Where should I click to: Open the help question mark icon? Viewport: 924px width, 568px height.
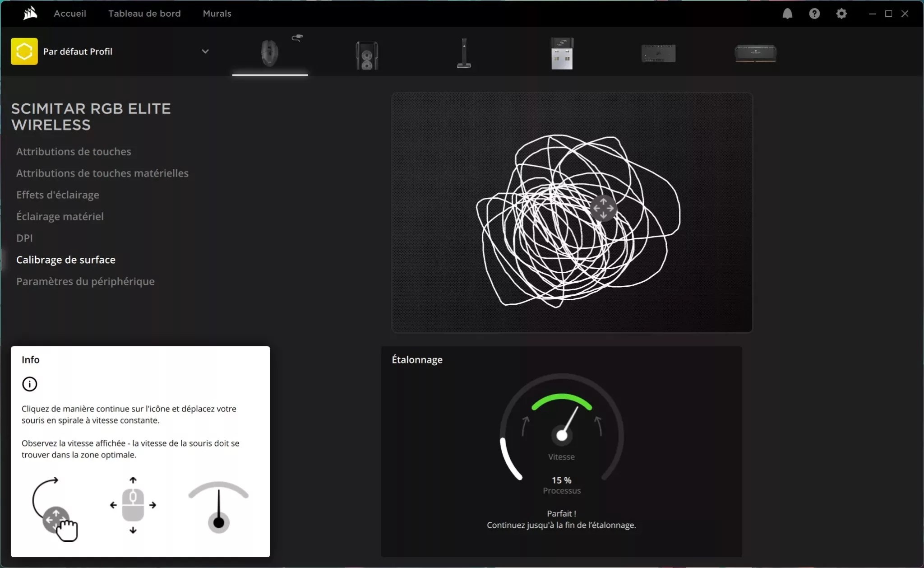click(x=814, y=14)
